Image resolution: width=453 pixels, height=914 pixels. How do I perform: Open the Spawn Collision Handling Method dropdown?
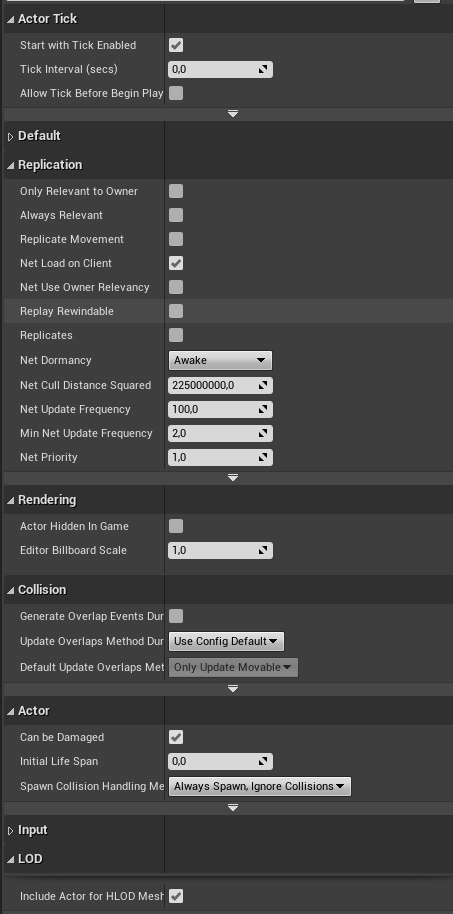tap(259, 786)
